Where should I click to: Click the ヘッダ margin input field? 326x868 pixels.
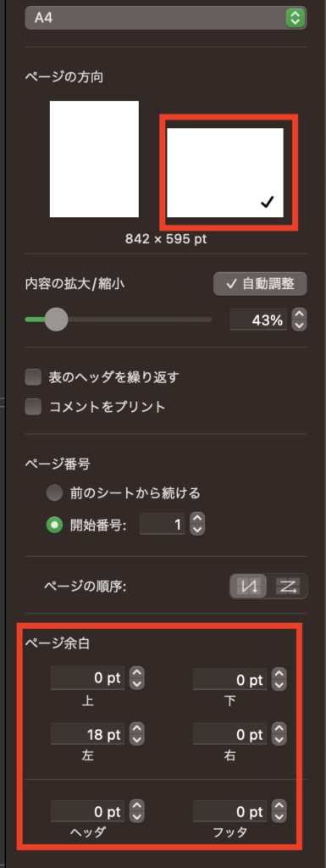88,811
